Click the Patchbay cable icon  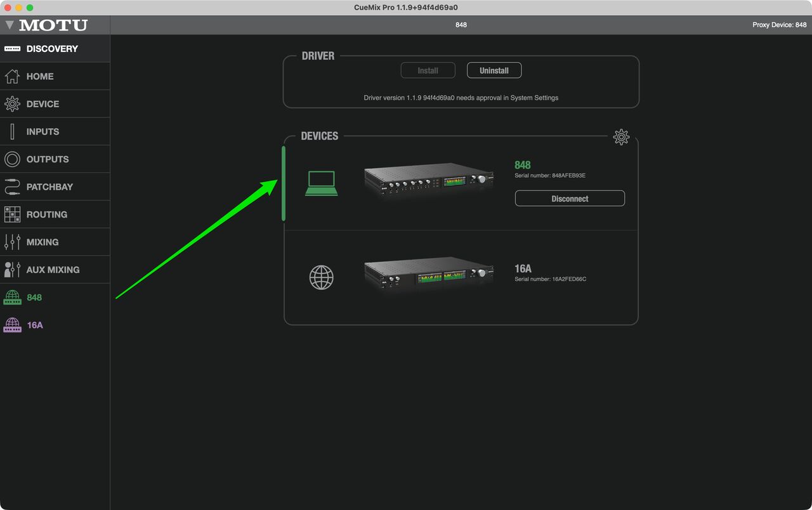click(12, 186)
